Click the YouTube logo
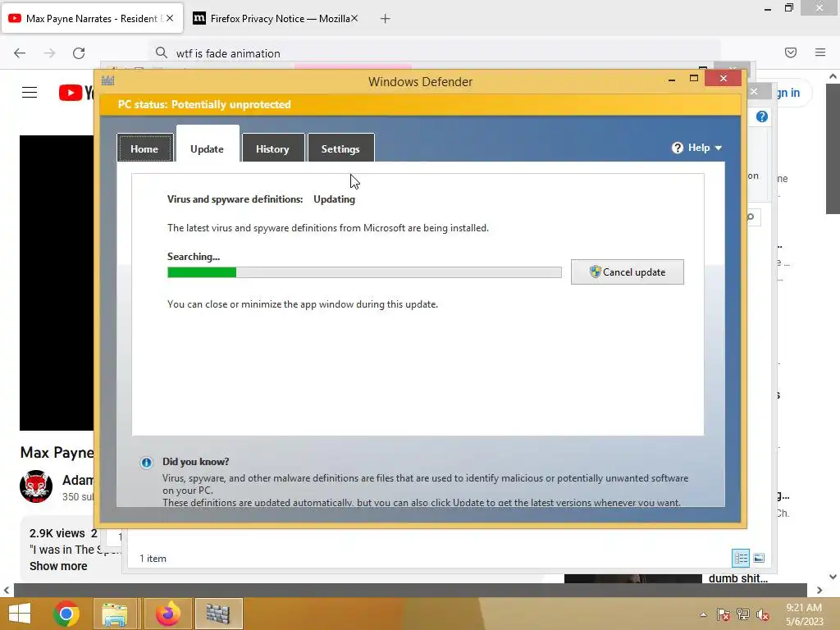 [76, 92]
